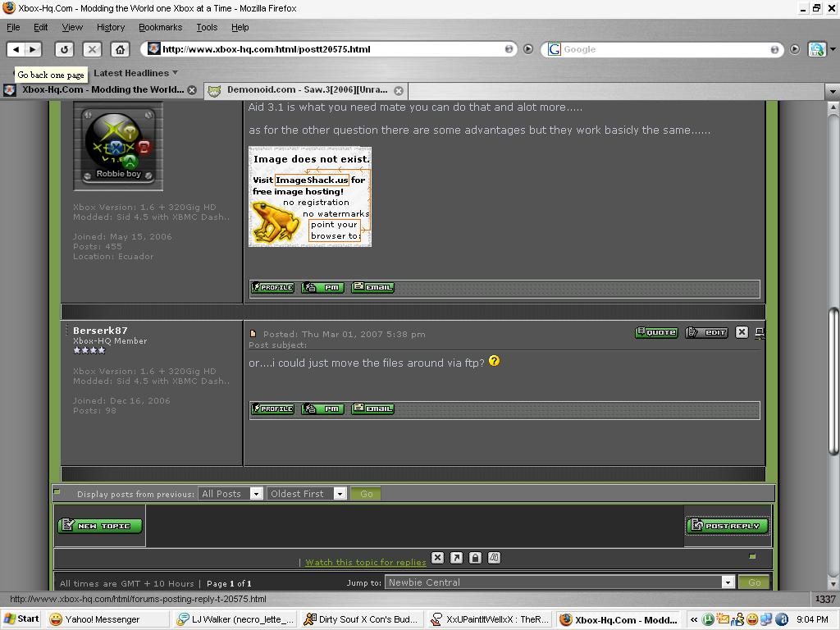Open the Tools menu
The height and width of the screenshot is (630, 840).
click(x=207, y=27)
